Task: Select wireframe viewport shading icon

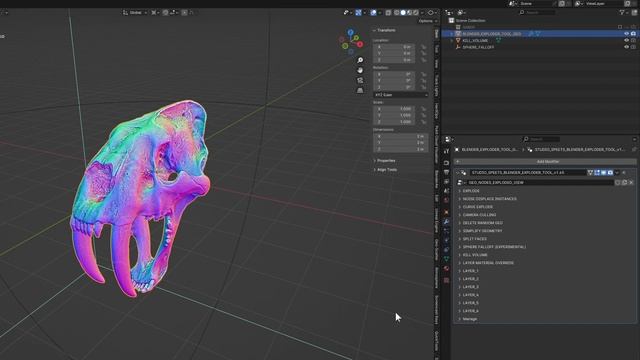Action: coord(397,13)
